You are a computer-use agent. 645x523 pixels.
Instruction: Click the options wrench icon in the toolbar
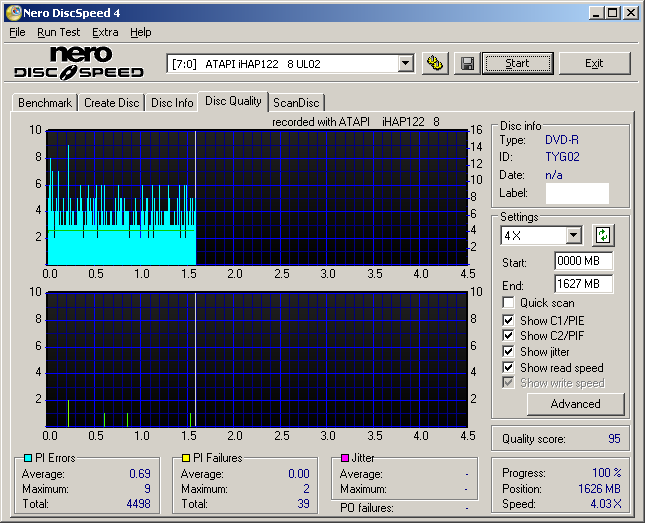[x=434, y=63]
